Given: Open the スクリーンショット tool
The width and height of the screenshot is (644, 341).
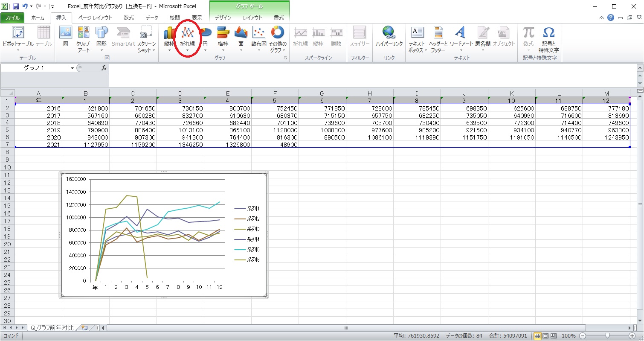Looking at the screenshot, I should [x=146, y=39].
